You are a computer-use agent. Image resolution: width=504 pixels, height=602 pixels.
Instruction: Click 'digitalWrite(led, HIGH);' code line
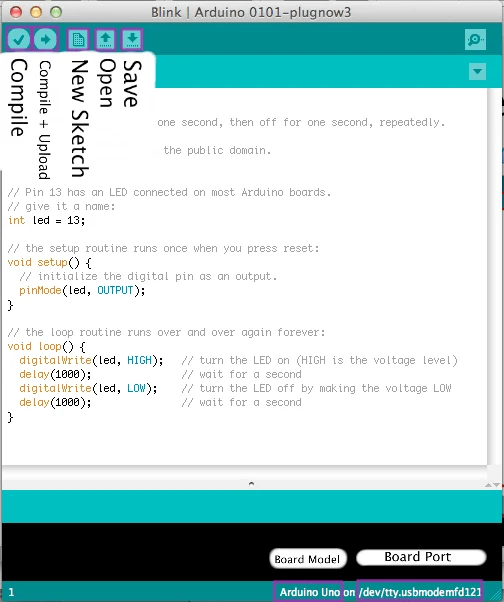[91, 361]
